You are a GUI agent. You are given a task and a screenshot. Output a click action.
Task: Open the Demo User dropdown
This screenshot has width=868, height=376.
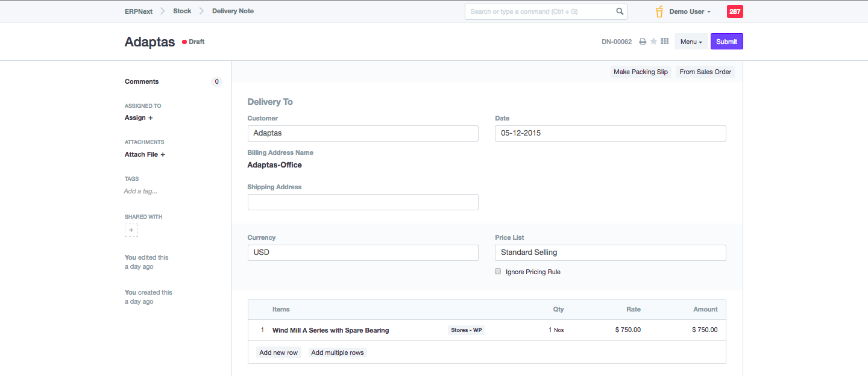[690, 11]
